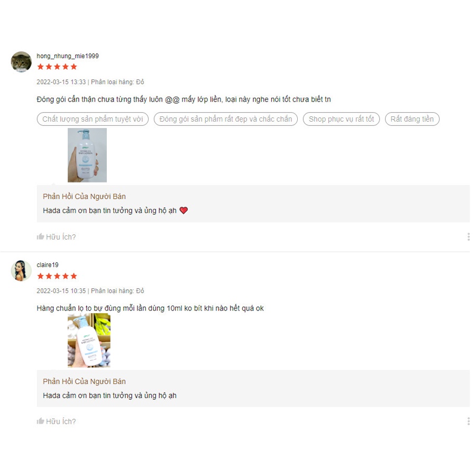Viewport: 476px width, 476px height.
Task: Open username hong_nhung_mie1999 link
Action: [68, 56]
